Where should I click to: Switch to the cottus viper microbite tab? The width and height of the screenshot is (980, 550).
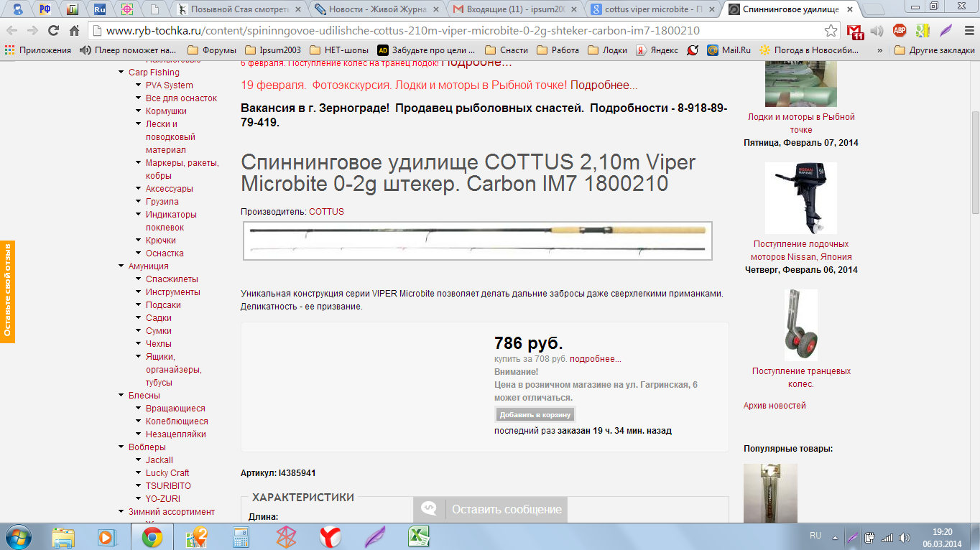pyautogui.click(x=652, y=9)
